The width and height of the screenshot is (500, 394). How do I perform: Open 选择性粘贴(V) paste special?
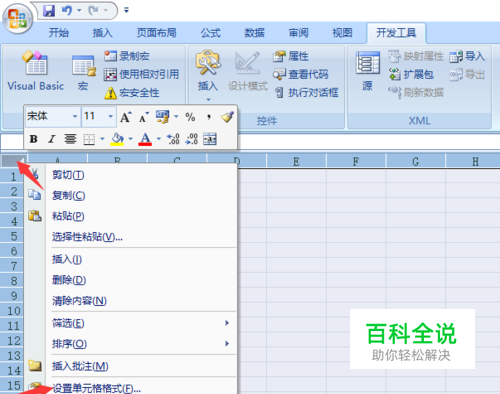point(131,237)
